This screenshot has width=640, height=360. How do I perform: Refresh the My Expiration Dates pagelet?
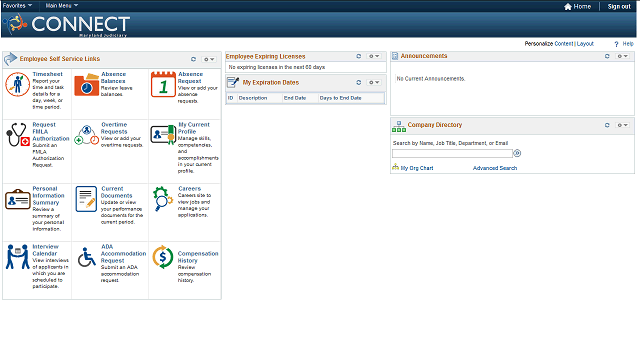(359, 82)
